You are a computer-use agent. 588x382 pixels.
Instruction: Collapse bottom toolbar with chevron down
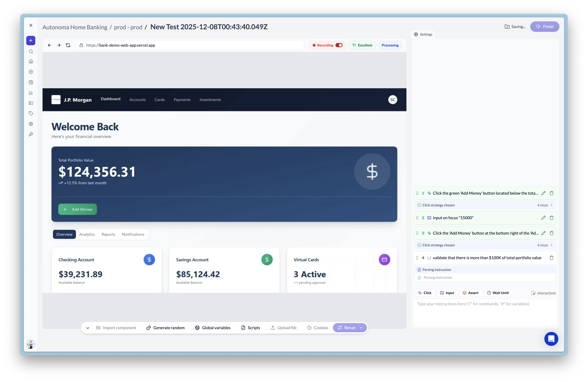pos(88,328)
